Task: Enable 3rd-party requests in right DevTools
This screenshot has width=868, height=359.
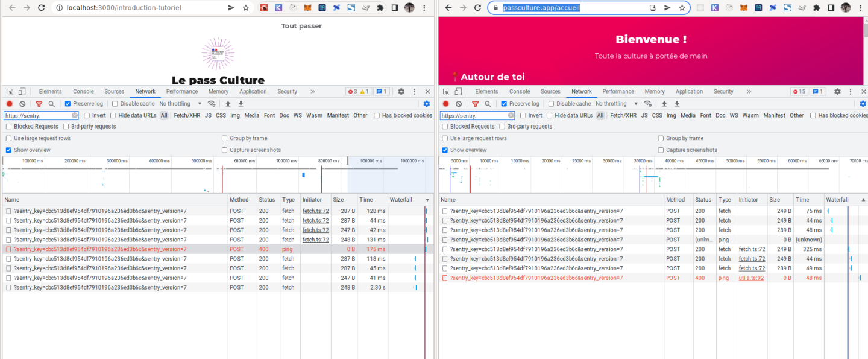Action: click(x=502, y=127)
